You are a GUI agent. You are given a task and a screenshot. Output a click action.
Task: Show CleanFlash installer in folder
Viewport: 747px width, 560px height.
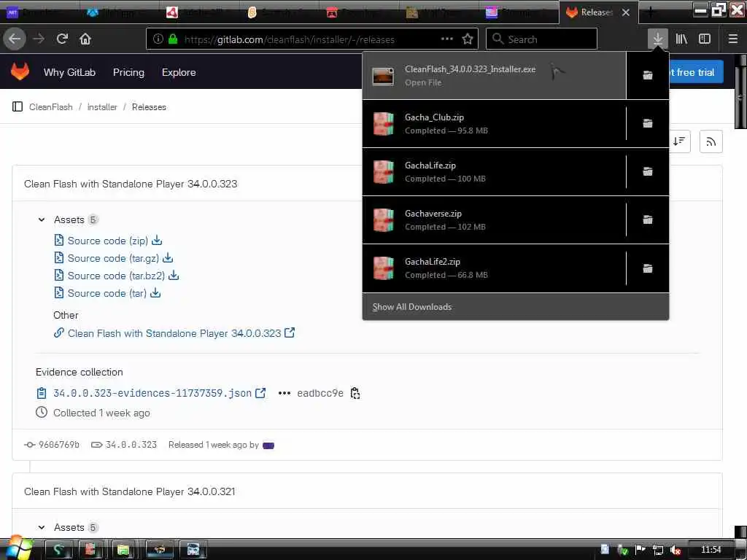[648, 75]
